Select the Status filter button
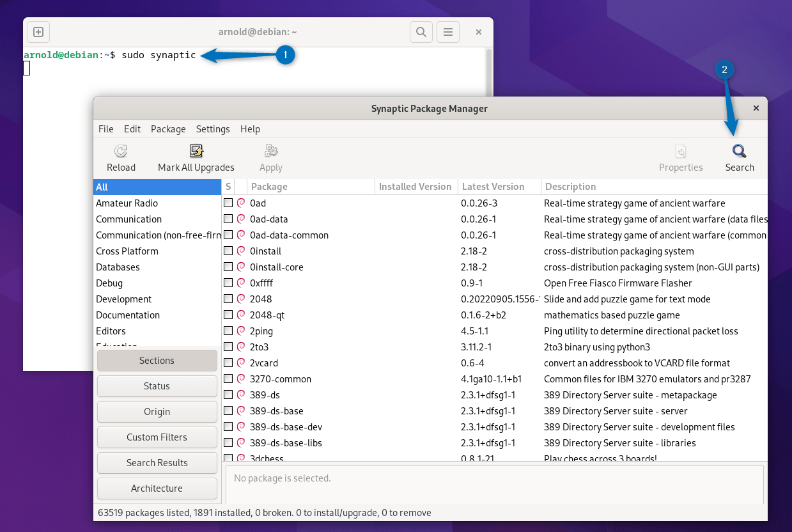 [x=157, y=386]
